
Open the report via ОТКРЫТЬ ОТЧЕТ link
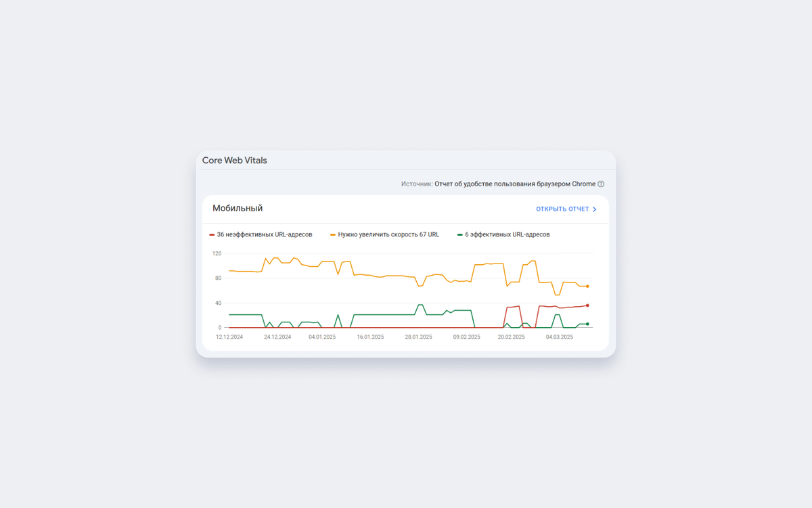566,209
